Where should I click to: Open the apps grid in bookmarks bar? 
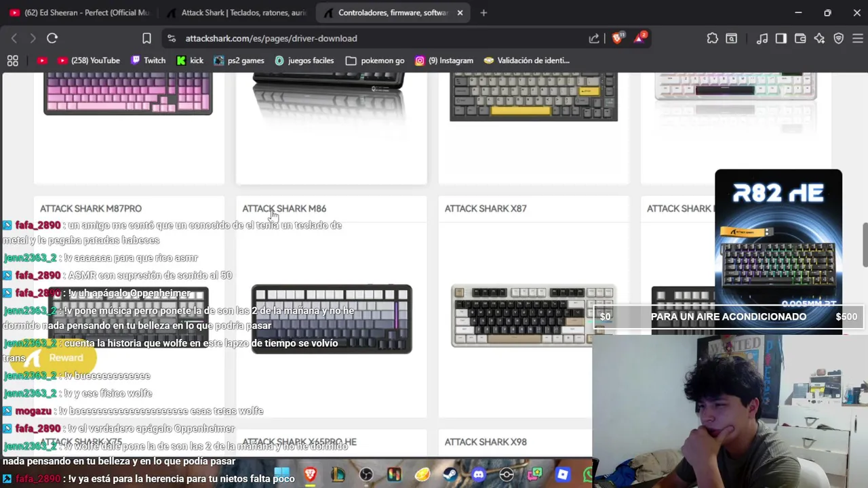click(x=12, y=61)
